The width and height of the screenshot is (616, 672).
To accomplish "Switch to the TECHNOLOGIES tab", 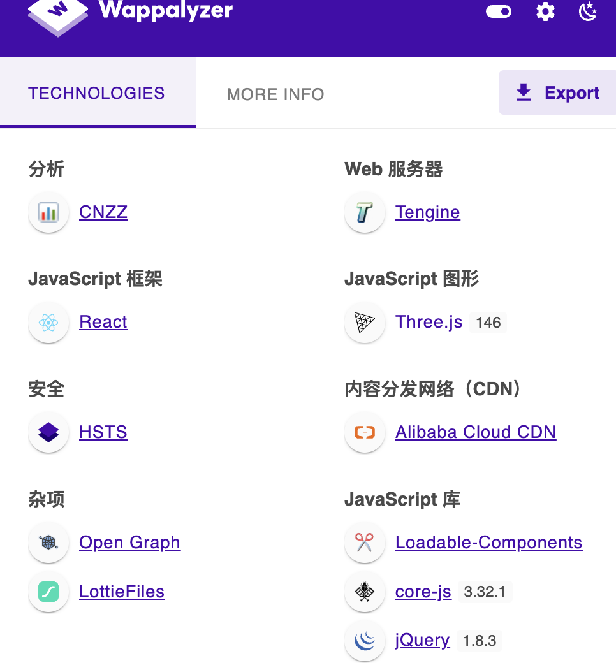I will point(96,93).
